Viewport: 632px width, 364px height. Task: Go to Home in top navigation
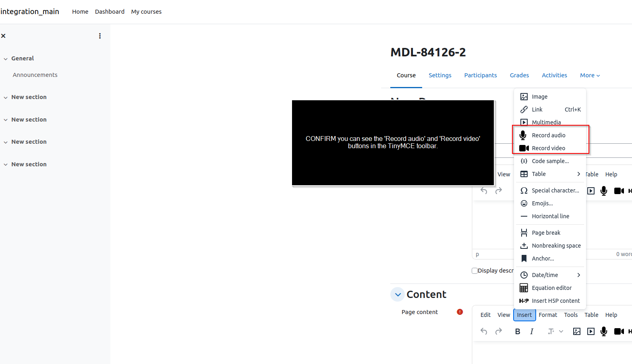click(x=80, y=12)
